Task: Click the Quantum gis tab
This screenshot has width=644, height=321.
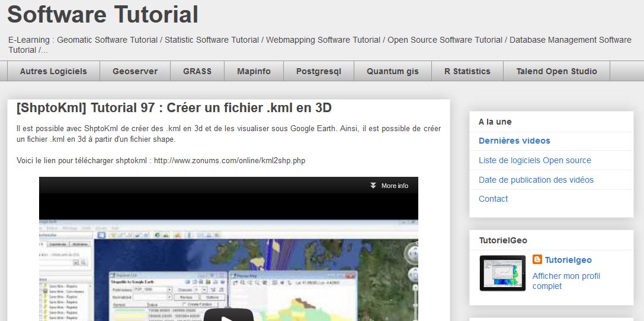Action: tap(392, 71)
